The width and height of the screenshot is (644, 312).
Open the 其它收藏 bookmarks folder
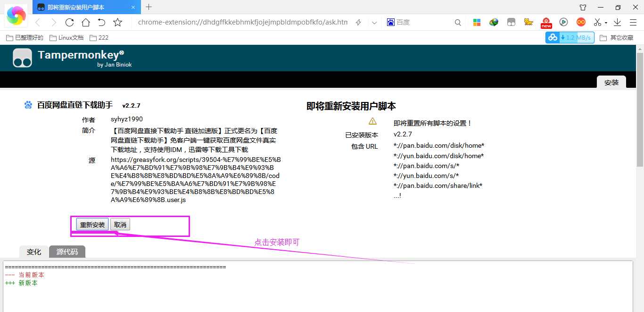(617, 38)
